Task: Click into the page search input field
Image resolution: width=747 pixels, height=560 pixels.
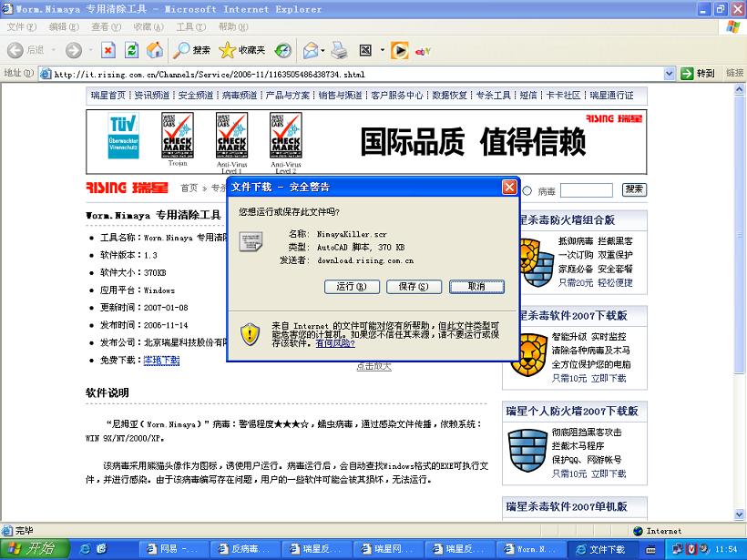Action: (x=587, y=190)
